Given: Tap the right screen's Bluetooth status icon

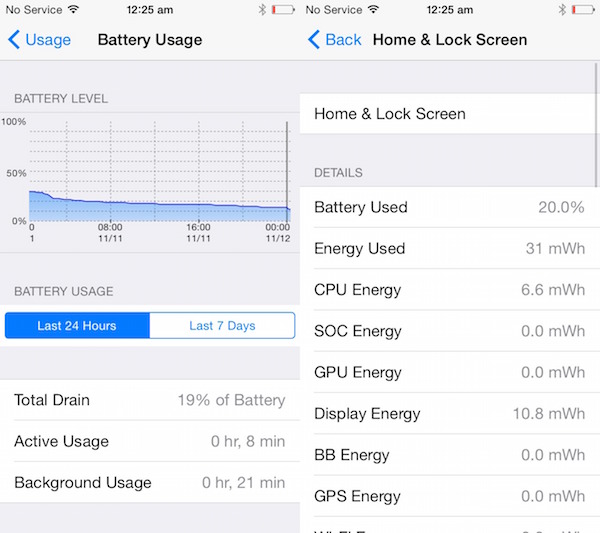Looking at the screenshot, I should coord(562,10).
